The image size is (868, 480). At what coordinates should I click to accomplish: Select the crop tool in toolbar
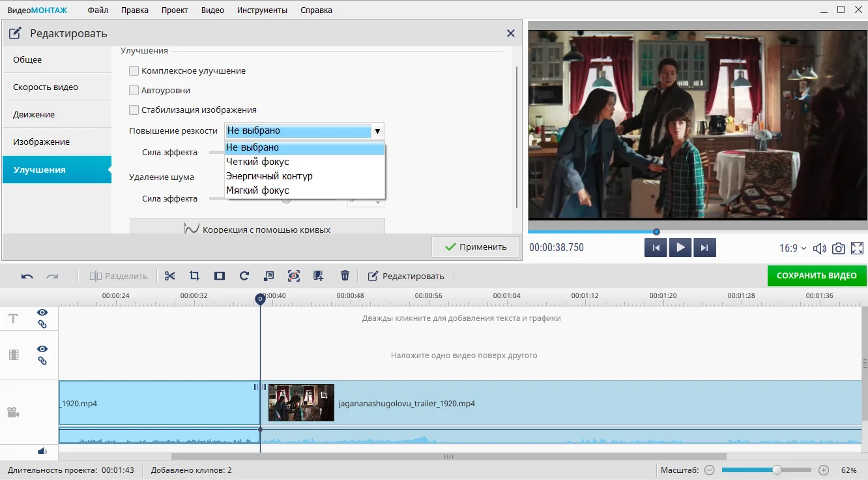click(x=194, y=276)
